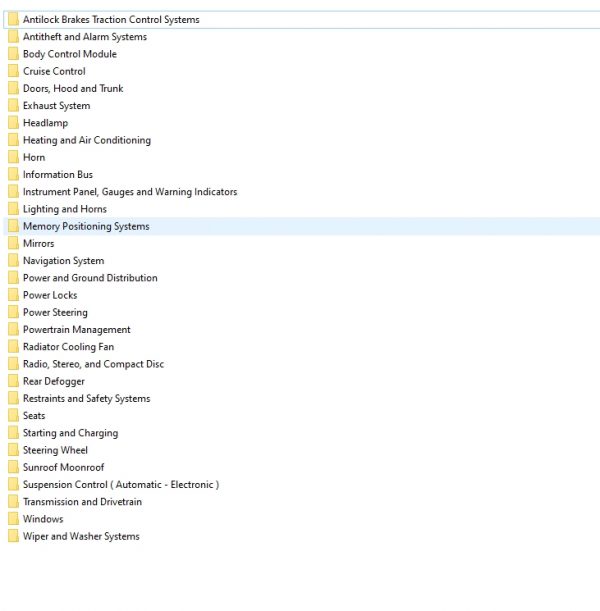
Task: Click the Heating and Air Conditioning folder icon
Action: tap(13, 140)
